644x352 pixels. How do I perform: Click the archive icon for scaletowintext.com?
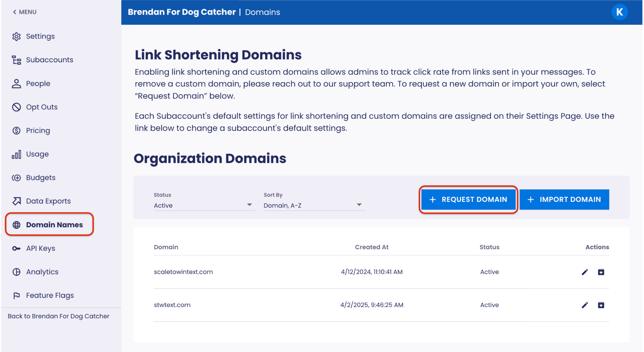tap(601, 272)
